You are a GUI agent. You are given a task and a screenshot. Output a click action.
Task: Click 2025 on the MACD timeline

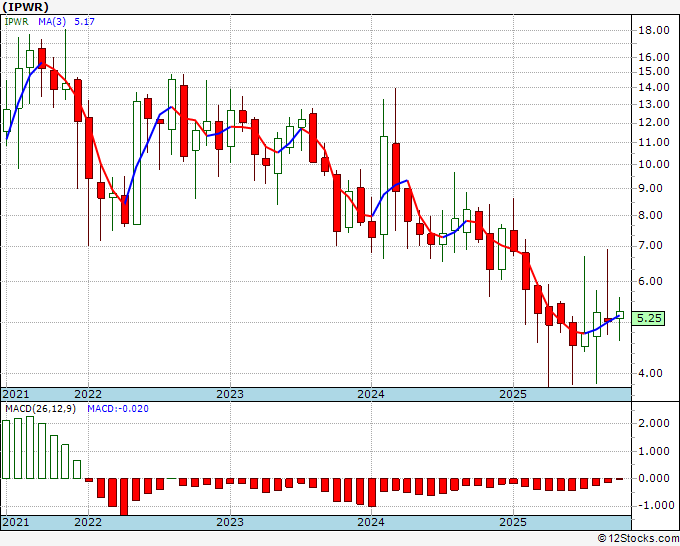point(513,522)
